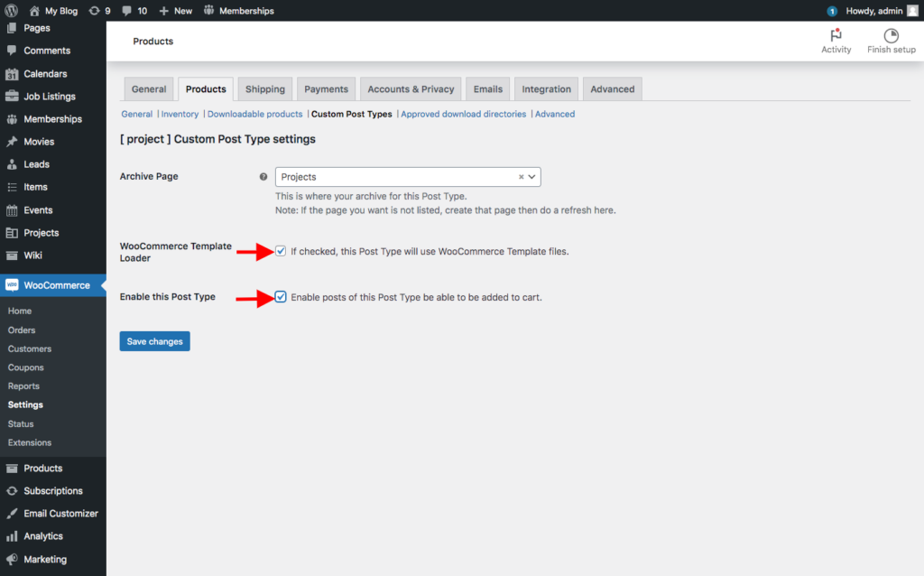The height and width of the screenshot is (576, 924).
Task: Click the Job Listings briefcase icon
Action: (12, 96)
